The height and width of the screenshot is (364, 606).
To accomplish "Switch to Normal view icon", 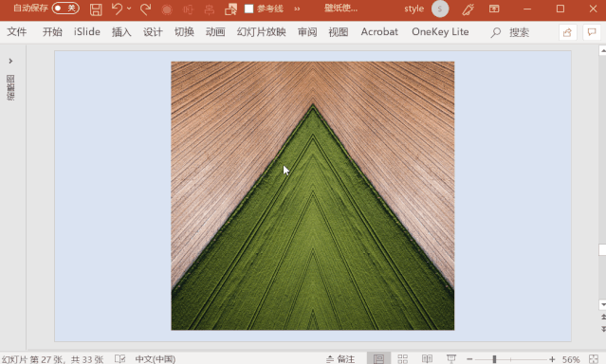I will [x=378, y=359].
